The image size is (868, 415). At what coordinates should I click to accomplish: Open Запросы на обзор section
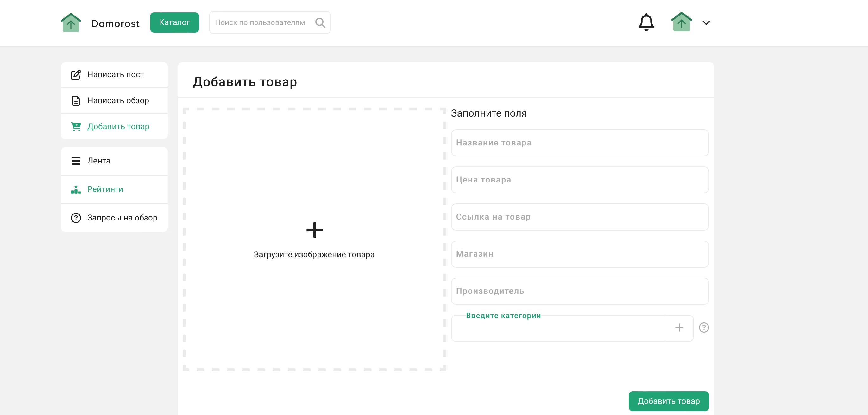122,218
